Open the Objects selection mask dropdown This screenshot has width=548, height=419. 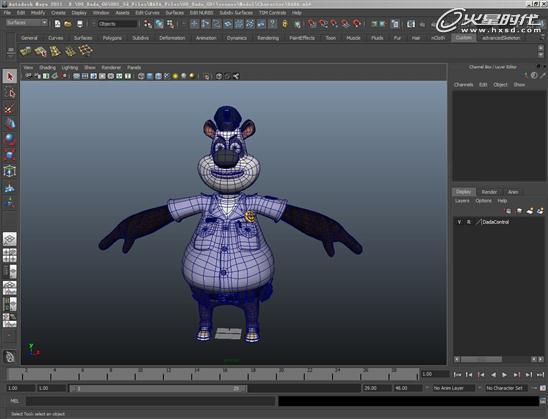(117, 24)
